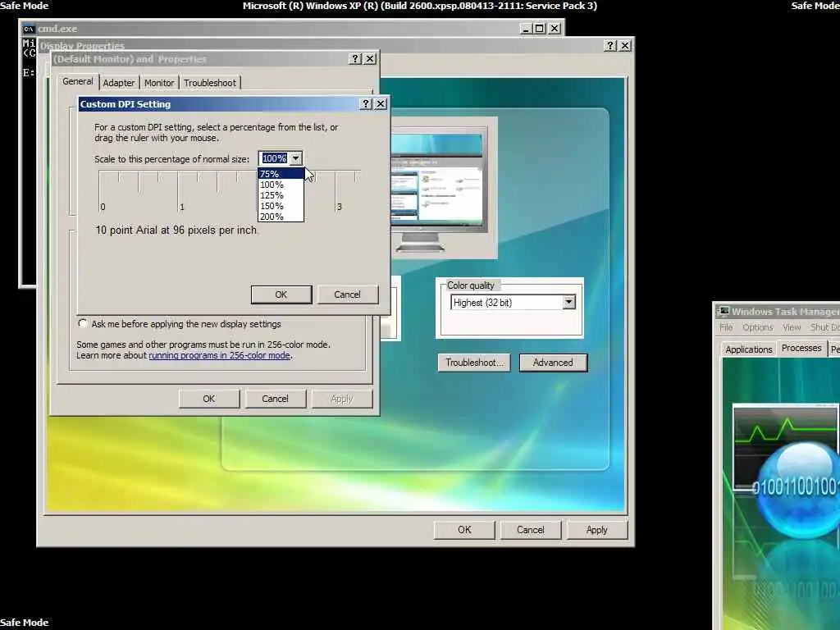The height and width of the screenshot is (630, 840).
Task: Switch to Applications tab in Task Manager
Action: click(x=748, y=349)
